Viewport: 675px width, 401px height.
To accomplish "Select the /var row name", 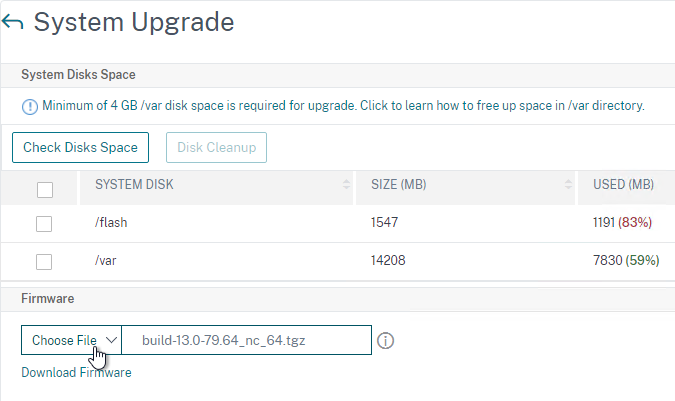I will [105, 261].
